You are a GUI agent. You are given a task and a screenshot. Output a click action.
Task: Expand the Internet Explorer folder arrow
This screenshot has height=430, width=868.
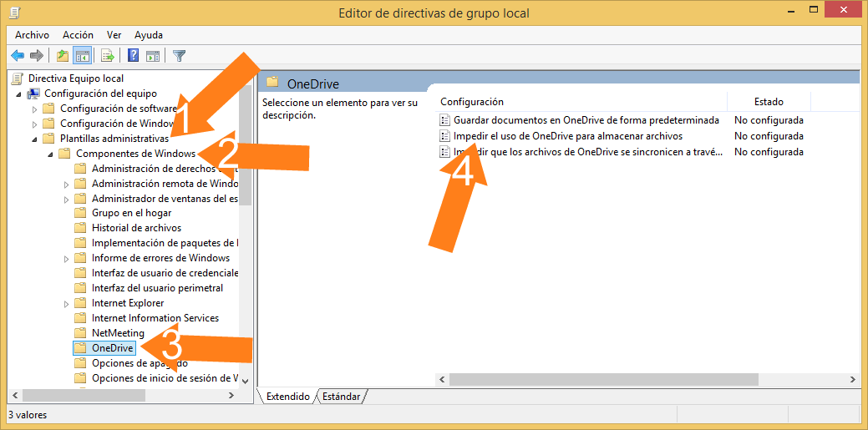coord(66,303)
